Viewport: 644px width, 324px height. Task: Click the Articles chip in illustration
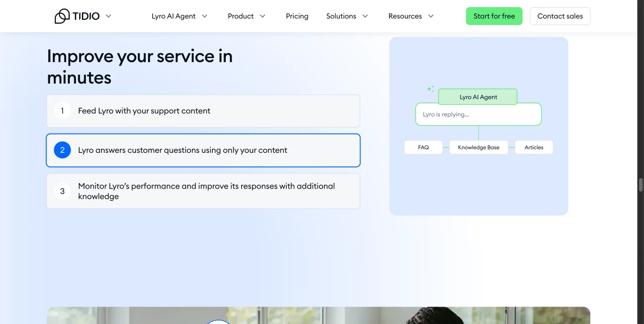(x=534, y=147)
